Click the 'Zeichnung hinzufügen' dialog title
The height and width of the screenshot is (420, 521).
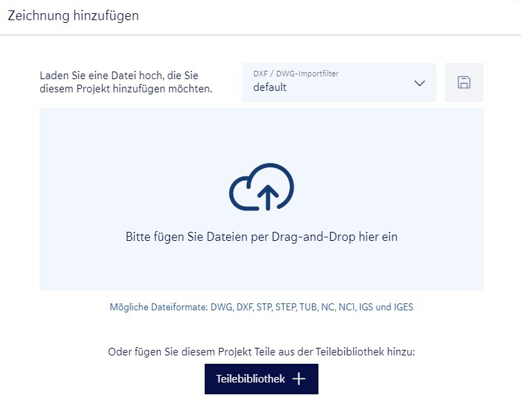pyautogui.click(x=73, y=16)
